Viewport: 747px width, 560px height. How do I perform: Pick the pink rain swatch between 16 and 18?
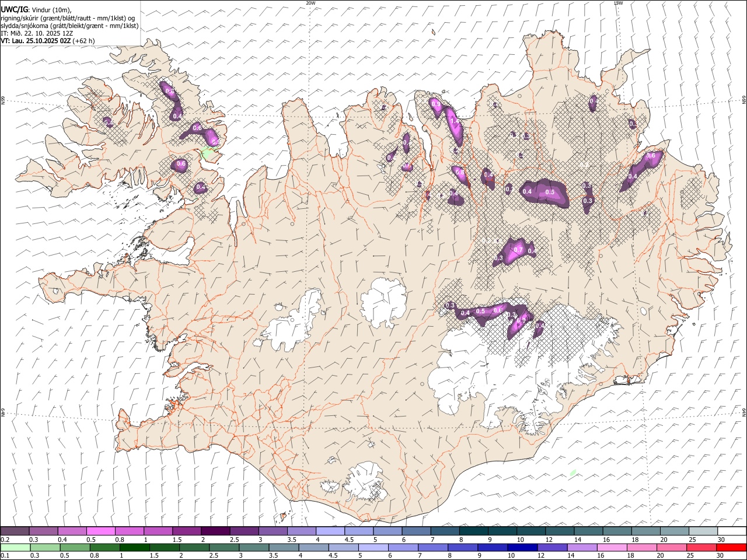coord(612,547)
